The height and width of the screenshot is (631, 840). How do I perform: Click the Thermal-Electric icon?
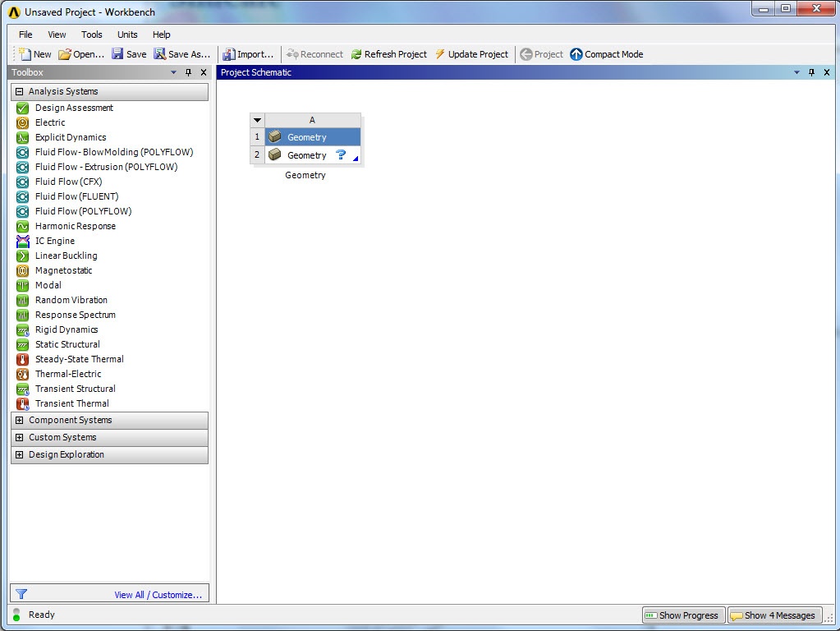pos(22,374)
